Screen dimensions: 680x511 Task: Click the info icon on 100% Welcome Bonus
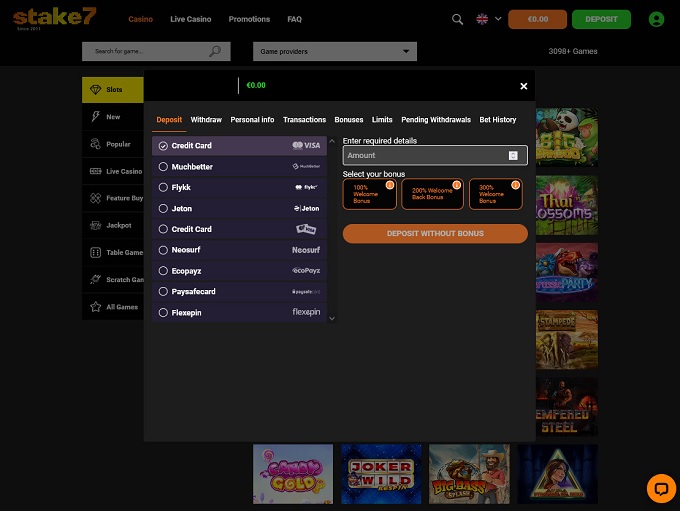point(390,185)
